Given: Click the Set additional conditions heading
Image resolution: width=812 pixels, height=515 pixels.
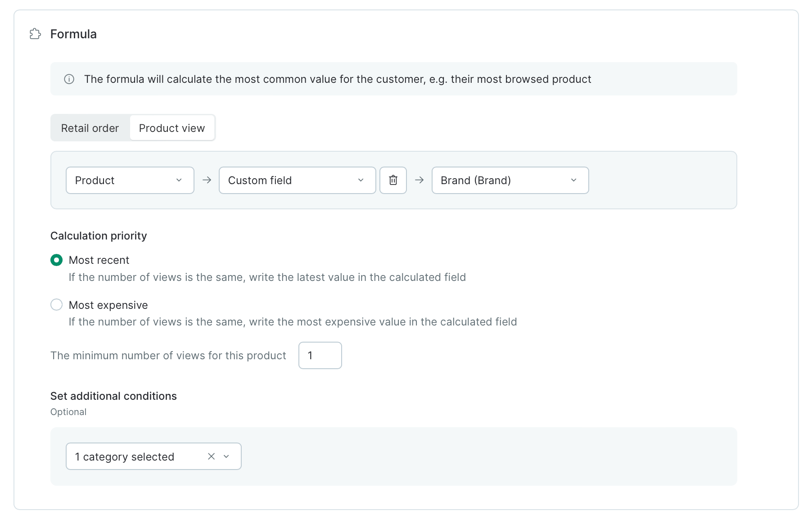Looking at the screenshot, I should tap(113, 396).
